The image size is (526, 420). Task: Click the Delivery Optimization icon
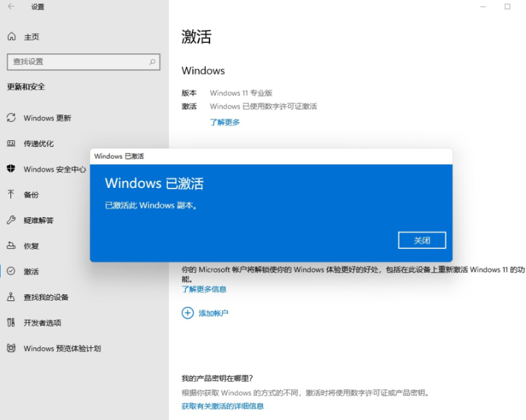pos(11,144)
